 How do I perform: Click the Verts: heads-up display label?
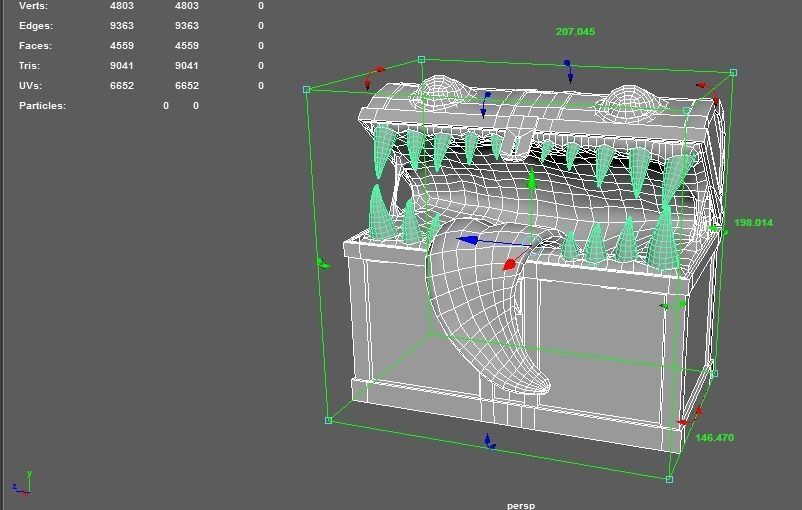pos(33,6)
